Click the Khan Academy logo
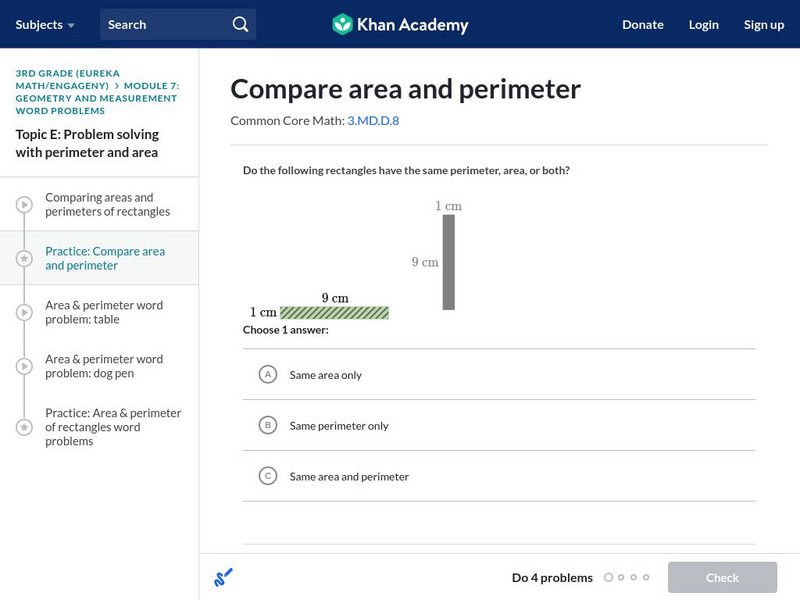Viewport: 800px width, 600px height. tap(400, 24)
